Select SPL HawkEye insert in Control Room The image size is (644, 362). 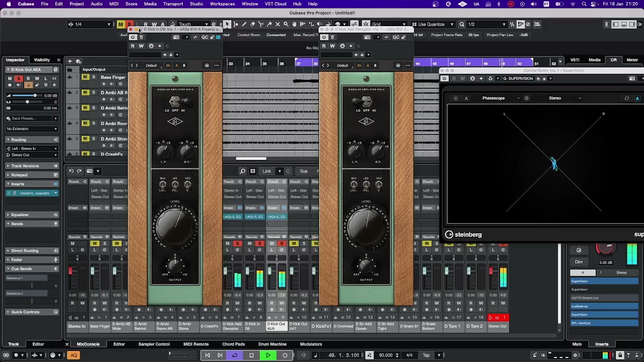coord(604,323)
